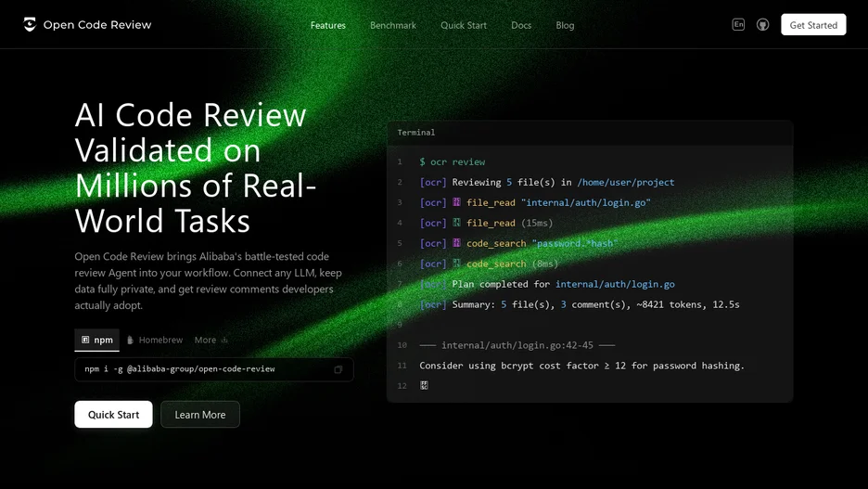This screenshot has width=868, height=489.
Task: Click the download icon next to More
Action: 224,340
